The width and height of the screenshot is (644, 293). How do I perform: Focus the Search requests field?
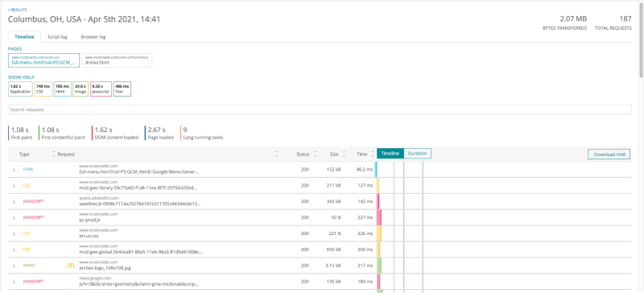pyautogui.click(x=320, y=109)
